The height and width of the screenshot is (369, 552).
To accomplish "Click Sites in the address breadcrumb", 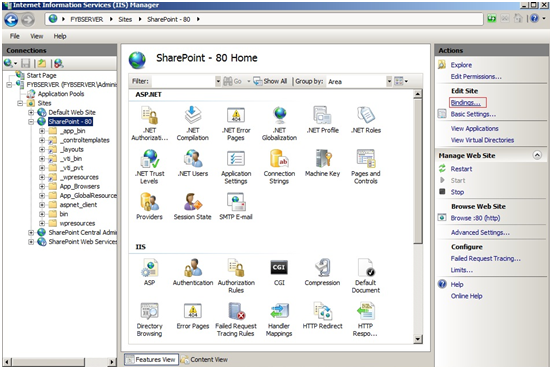I will [x=125, y=20].
